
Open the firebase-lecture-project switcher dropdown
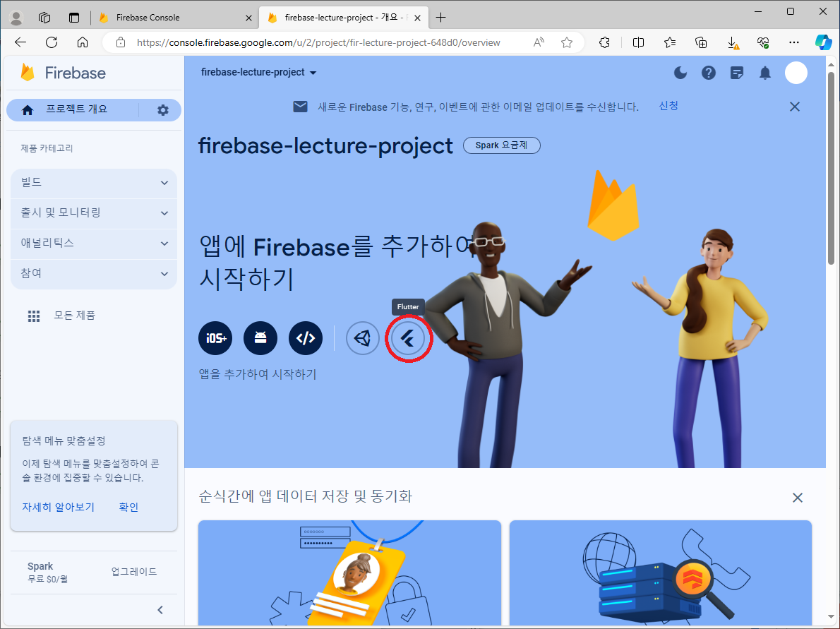[x=258, y=72]
